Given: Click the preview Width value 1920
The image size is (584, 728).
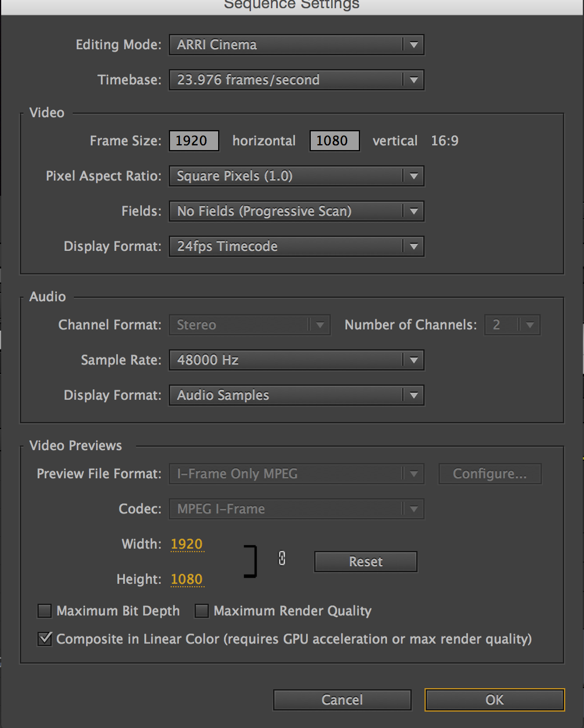Looking at the screenshot, I should 186,545.
